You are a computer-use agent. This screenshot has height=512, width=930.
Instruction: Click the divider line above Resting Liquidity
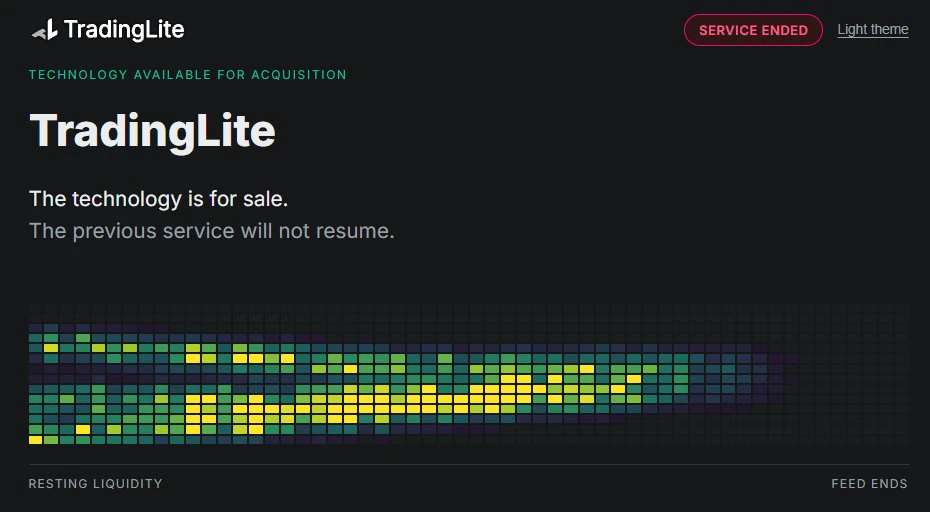pos(469,464)
